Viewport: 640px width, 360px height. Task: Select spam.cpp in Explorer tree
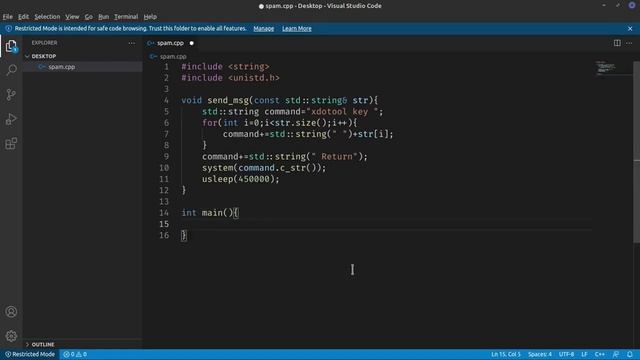click(82, 67)
